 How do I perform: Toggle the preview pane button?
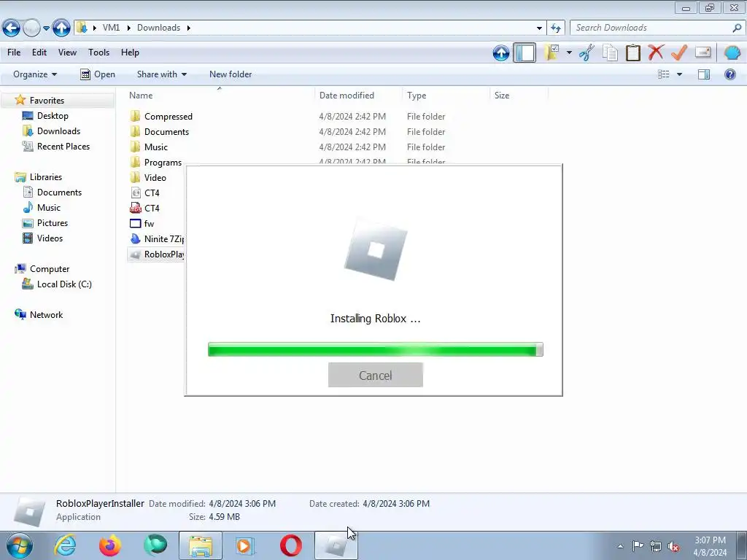pos(704,74)
